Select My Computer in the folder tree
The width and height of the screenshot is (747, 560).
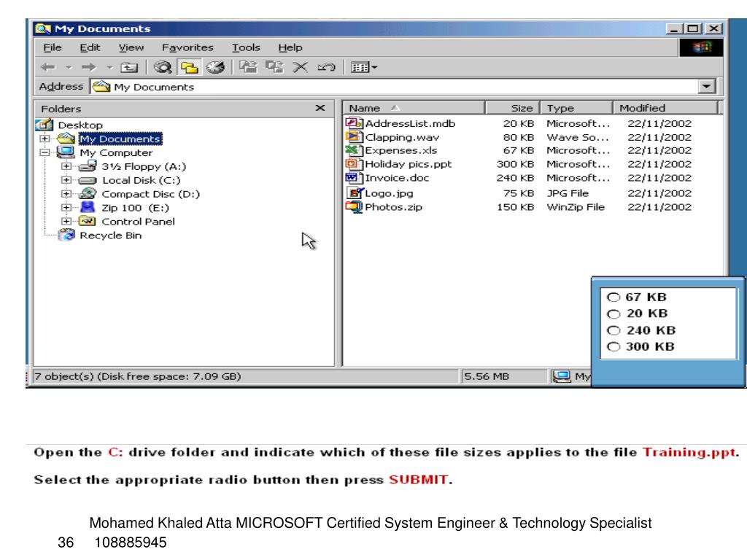(x=116, y=152)
